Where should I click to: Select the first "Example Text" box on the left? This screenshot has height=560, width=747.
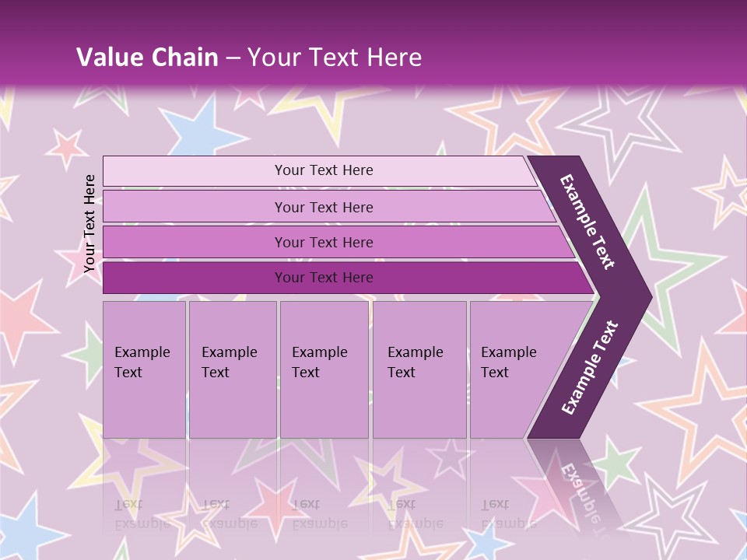click(x=144, y=369)
